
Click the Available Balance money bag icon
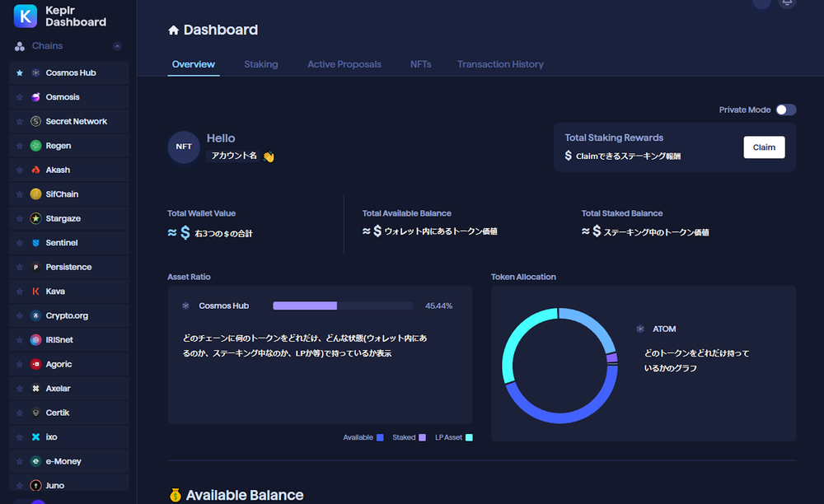[x=175, y=495]
